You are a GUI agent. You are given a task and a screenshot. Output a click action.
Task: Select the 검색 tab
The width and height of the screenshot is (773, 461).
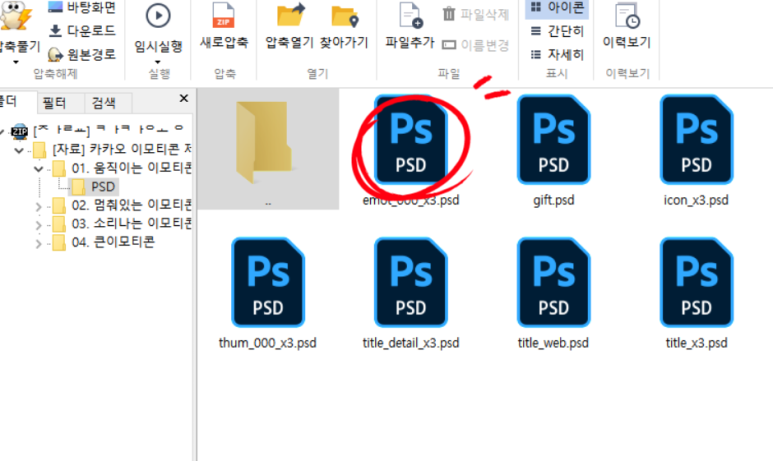pyautogui.click(x=104, y=103)
